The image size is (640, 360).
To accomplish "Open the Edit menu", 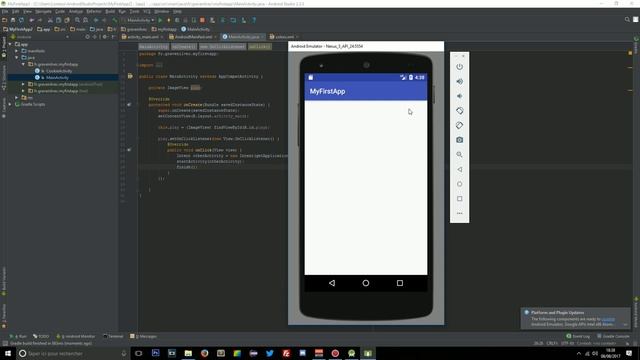I will (16, 11).
